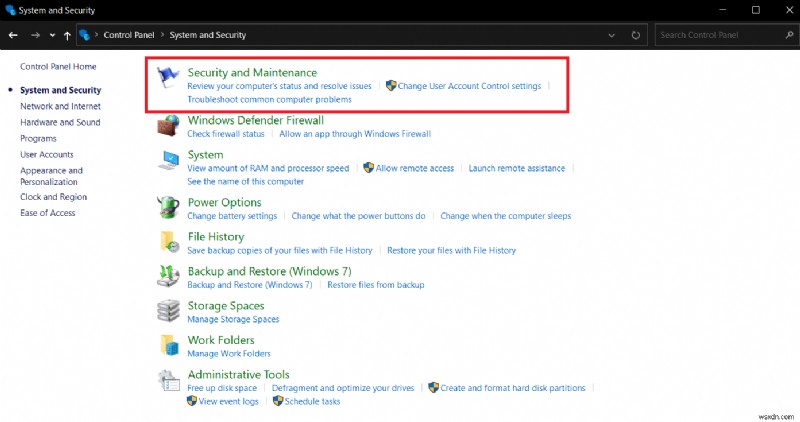The width and height of the screenshot is (800, 422).
Task: Click Change what the power buttons do
Action: point(358,216)
